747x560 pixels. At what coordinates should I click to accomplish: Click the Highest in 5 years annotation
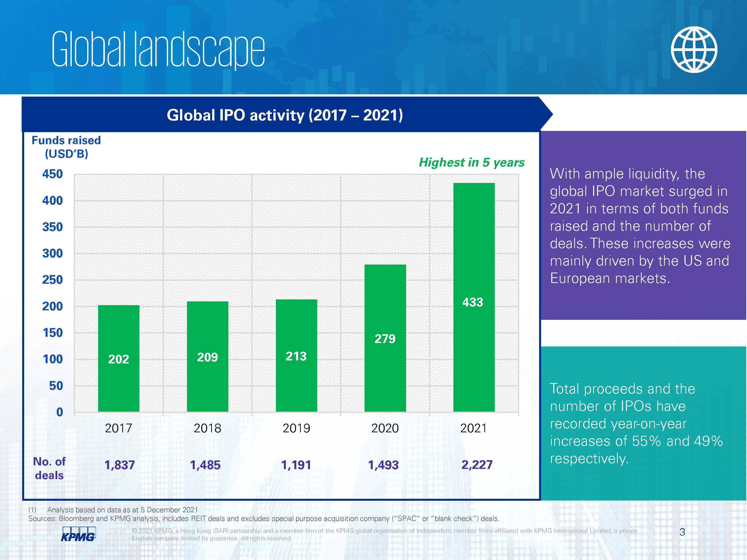471,162
